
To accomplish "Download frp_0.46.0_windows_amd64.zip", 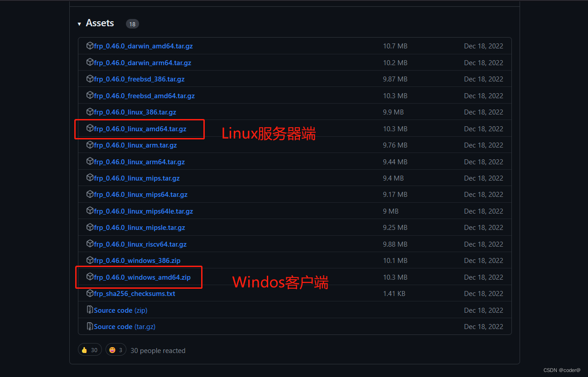I will [x=140, y=277].
